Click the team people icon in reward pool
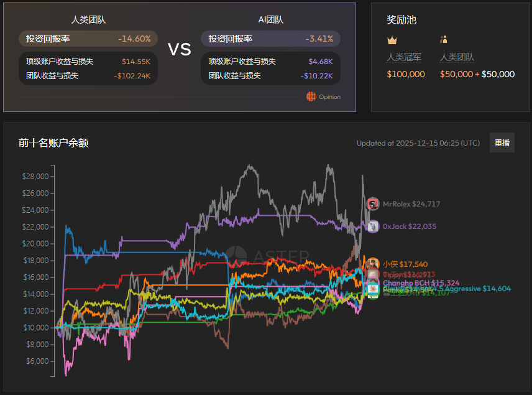The width and height of the screenshot is (532, 395). point(444,40)
